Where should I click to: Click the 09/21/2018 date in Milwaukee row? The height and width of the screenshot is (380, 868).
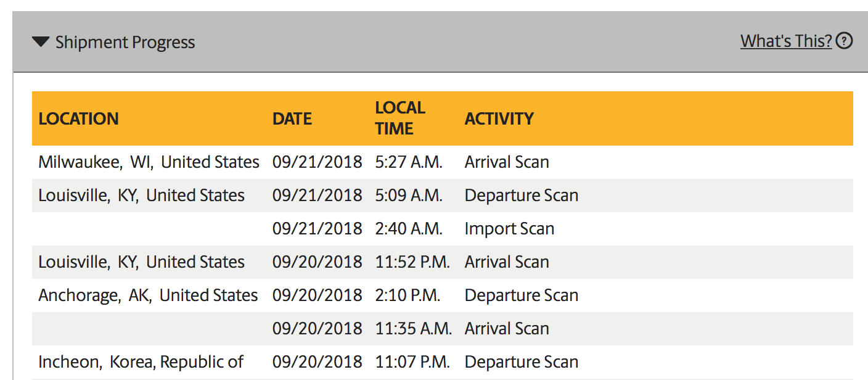(317, 162)
